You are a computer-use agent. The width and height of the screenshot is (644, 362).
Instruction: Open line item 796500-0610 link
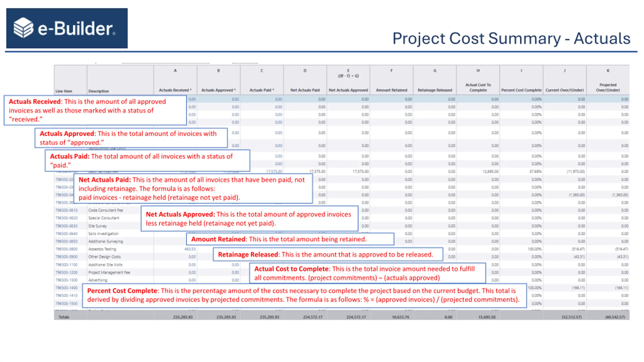click(x=66, y=210)
